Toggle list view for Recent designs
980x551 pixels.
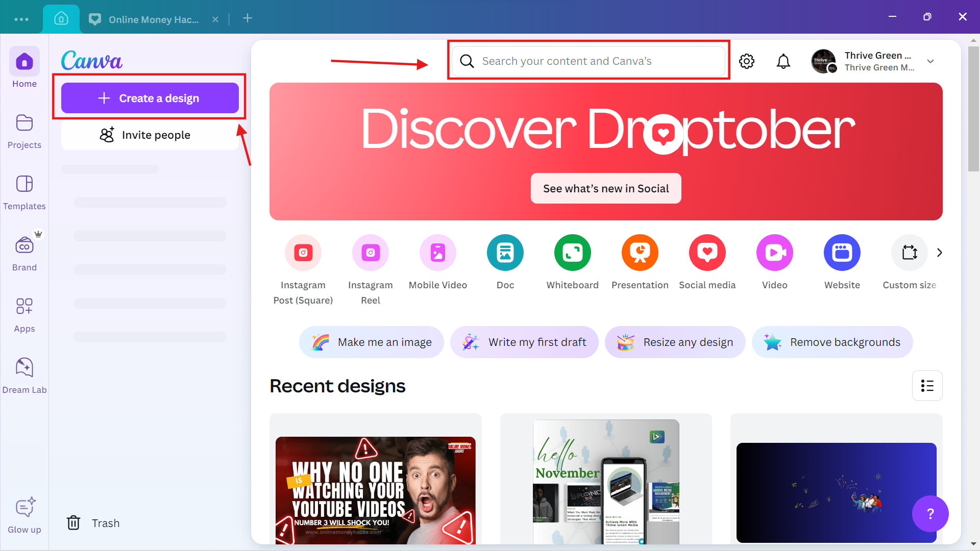point(927,386)
